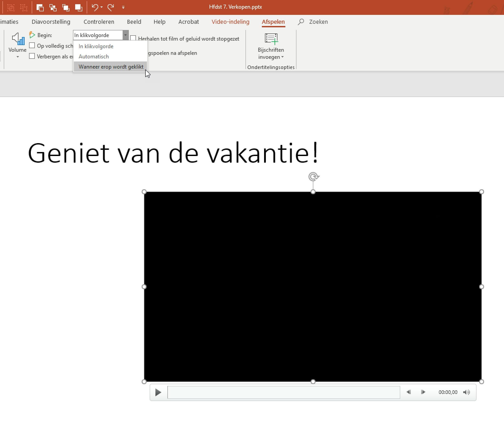Enable 'Op volledig scherm' checkbox

[x=32, y=46]
